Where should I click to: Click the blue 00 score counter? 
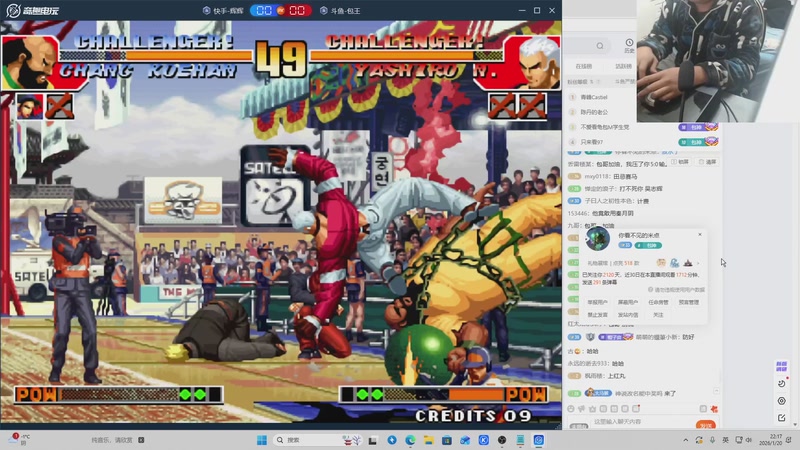(264, 10)
